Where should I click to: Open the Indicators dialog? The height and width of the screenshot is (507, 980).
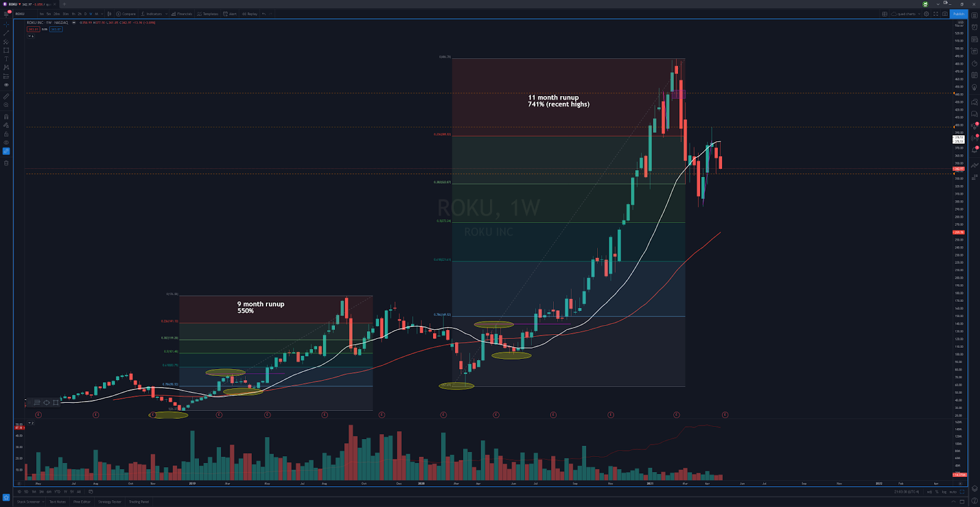tap(151, 14)
